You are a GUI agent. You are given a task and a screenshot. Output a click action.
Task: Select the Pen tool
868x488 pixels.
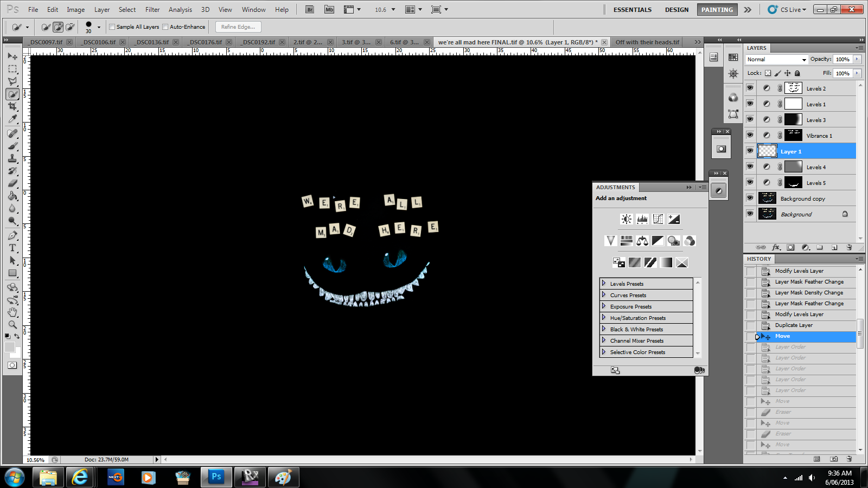coord(12,235)
